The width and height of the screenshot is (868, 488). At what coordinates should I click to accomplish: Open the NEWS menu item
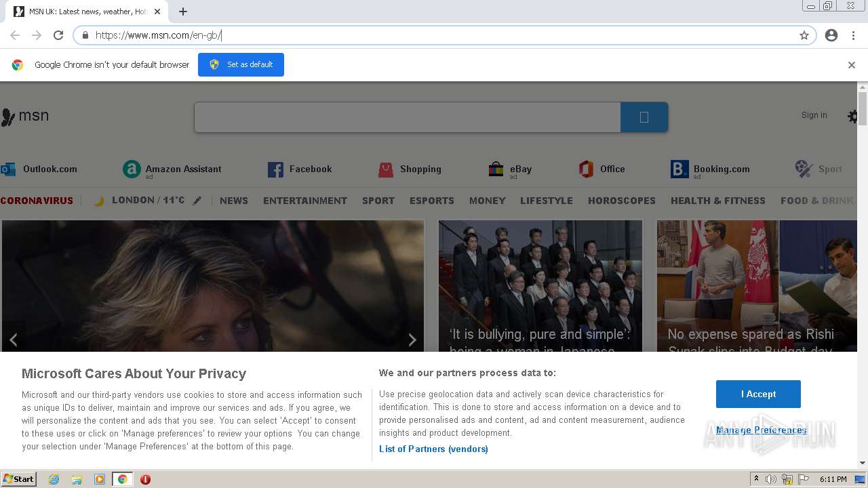[234, 201]
